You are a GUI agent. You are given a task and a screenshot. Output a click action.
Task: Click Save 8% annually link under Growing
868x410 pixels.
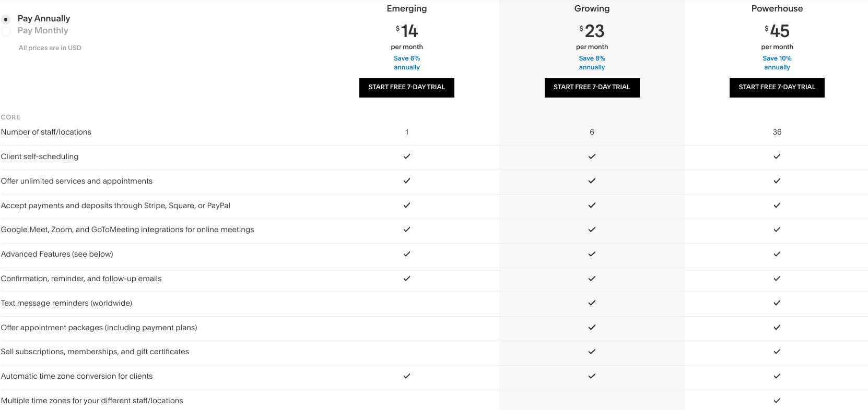(x=592, y=63)
